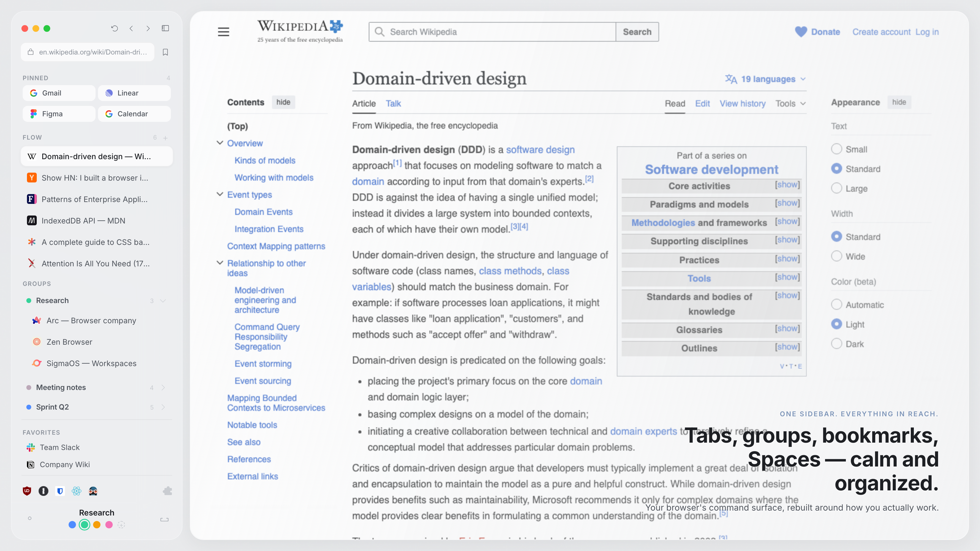
Task: Open the View history tab
Action: pyautogui.click(x=742, y=103)
